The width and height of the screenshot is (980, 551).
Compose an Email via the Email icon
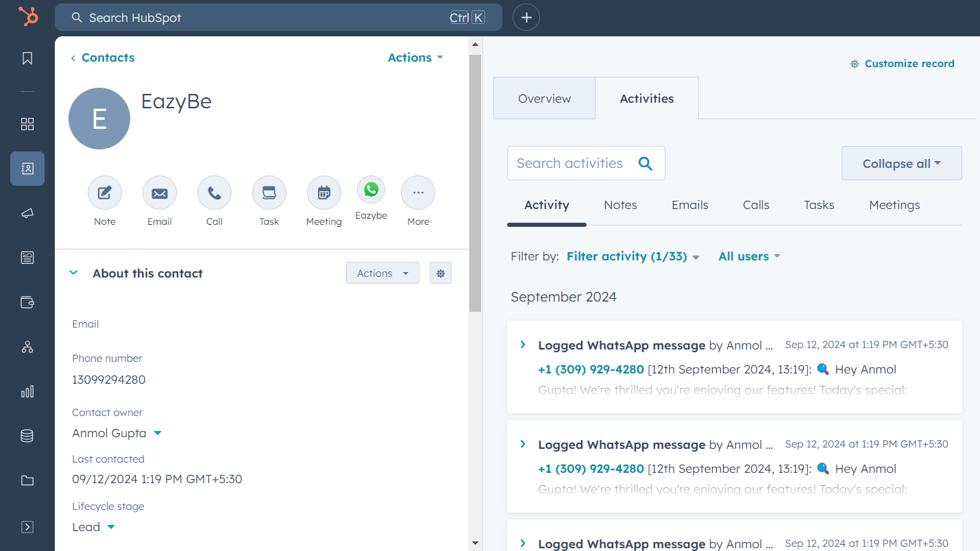(159, 193)
